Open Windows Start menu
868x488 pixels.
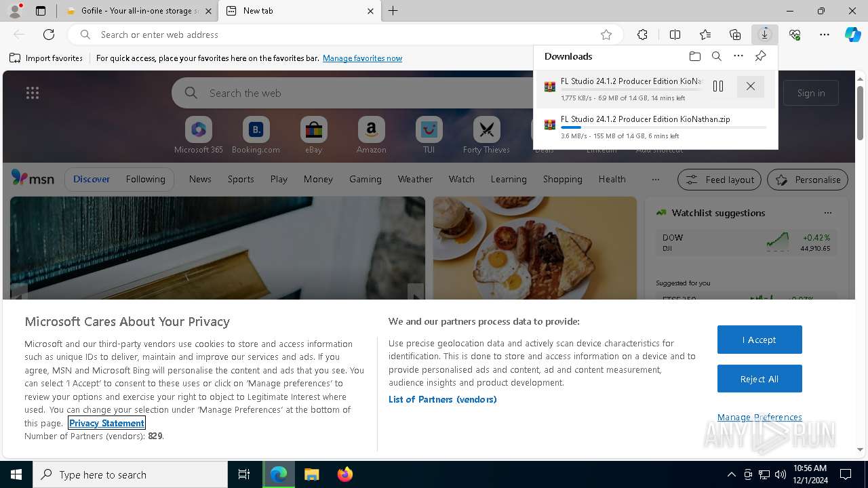point(16,474)
